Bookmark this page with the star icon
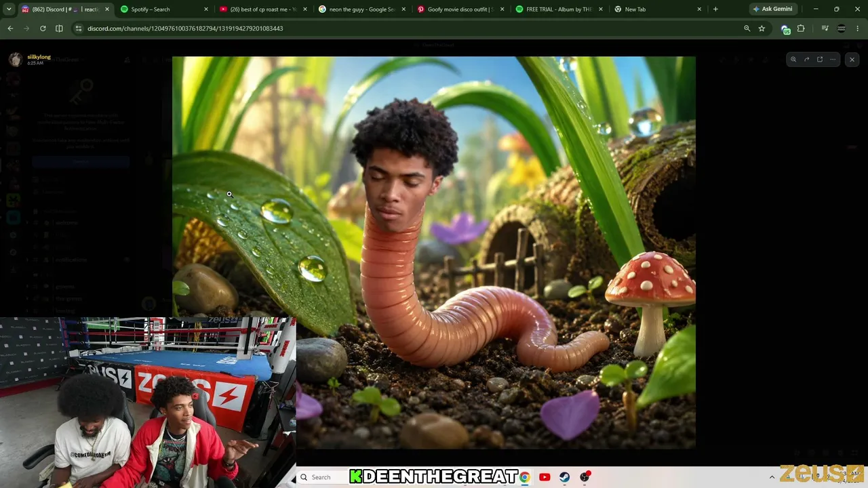Viewport: 868px width, 488px height. (x=762, y=28)
